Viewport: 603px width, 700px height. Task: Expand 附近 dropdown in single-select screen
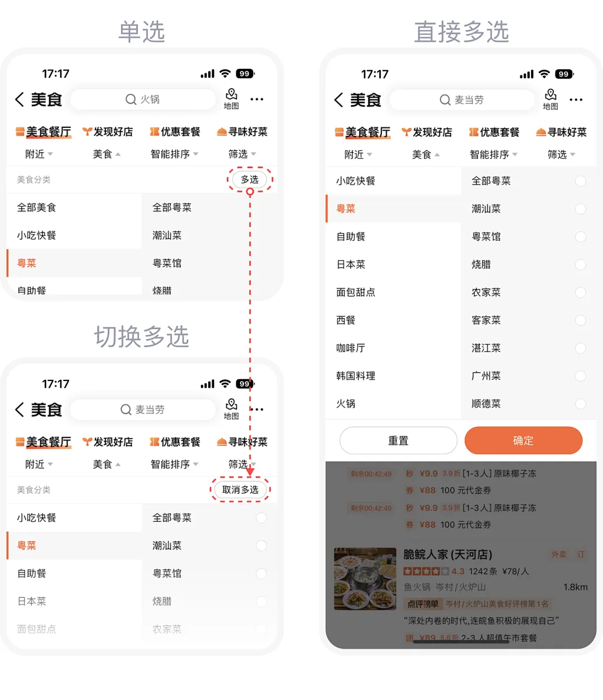(39, 154)
